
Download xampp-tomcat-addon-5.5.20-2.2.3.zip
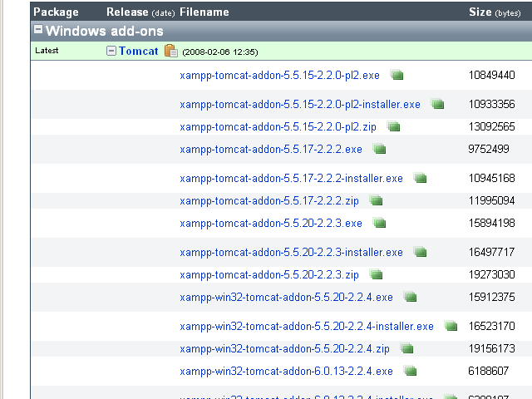[x=269, y=275]
